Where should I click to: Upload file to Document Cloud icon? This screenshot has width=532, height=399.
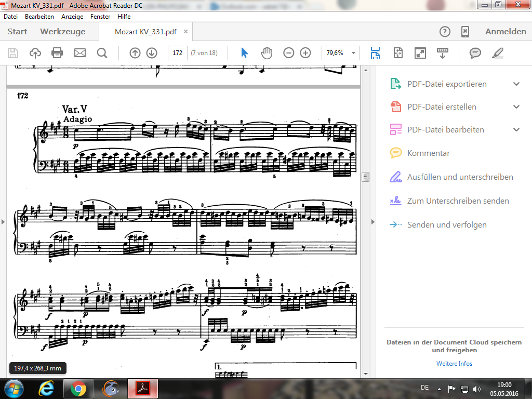tap(35, 53)
